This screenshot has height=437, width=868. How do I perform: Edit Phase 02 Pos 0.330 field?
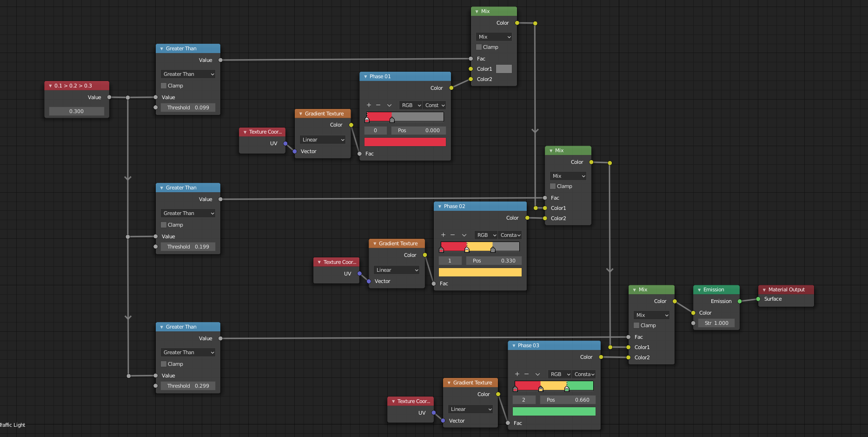tap(494, 261)
